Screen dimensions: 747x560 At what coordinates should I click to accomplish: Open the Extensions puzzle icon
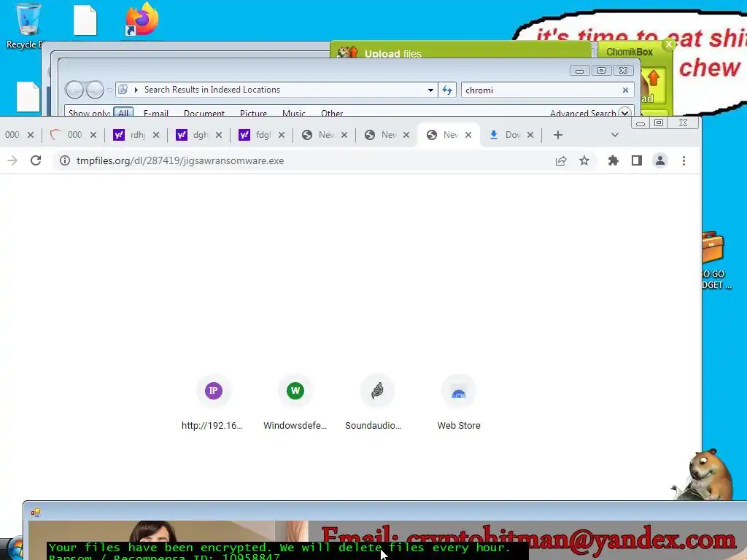tap(613, 160)
